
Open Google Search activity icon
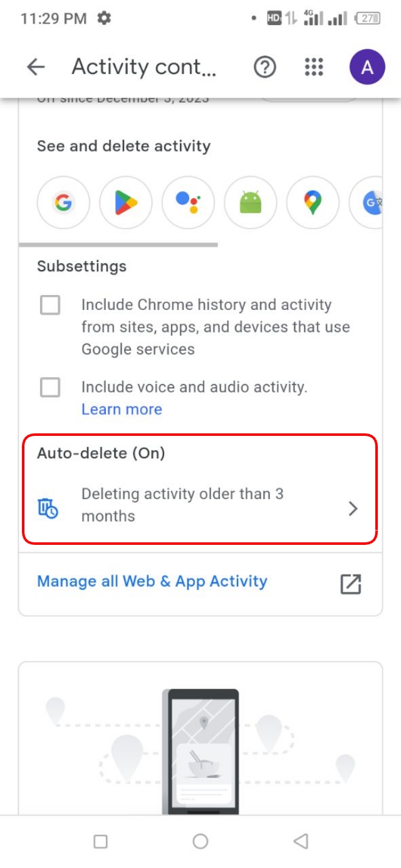(63, 203)
